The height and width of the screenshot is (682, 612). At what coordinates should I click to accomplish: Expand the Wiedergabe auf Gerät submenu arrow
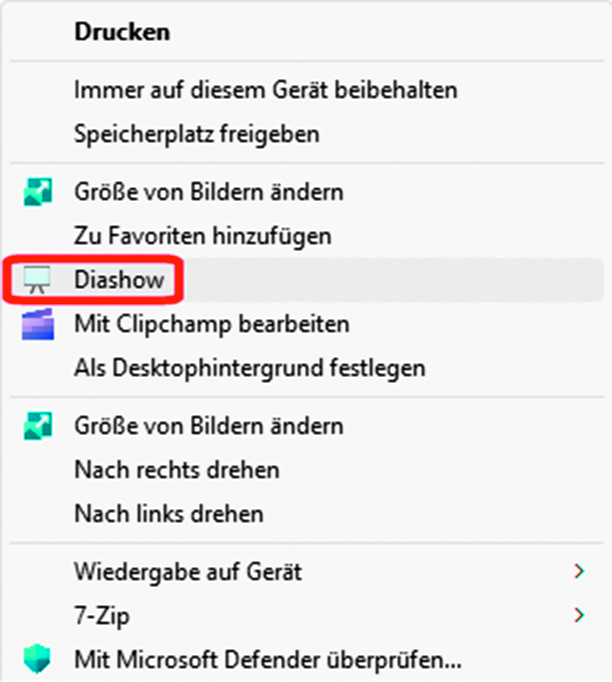[x=579, y=571]
